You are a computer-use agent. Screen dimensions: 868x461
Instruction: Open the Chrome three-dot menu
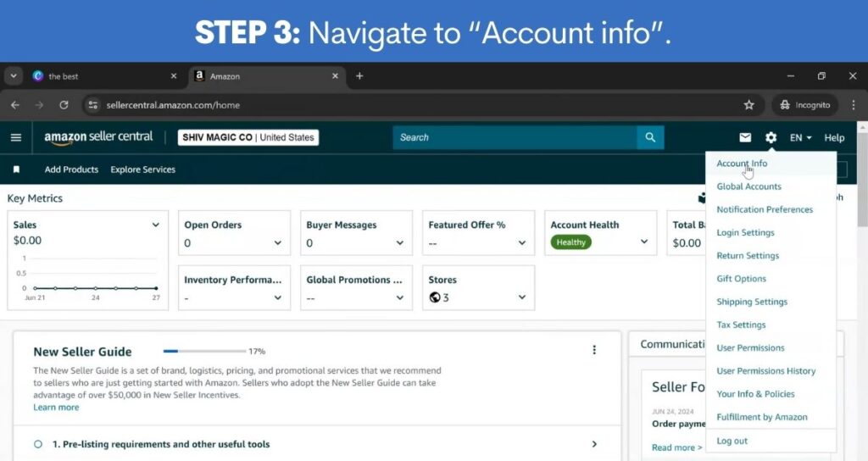pos(854,104)
